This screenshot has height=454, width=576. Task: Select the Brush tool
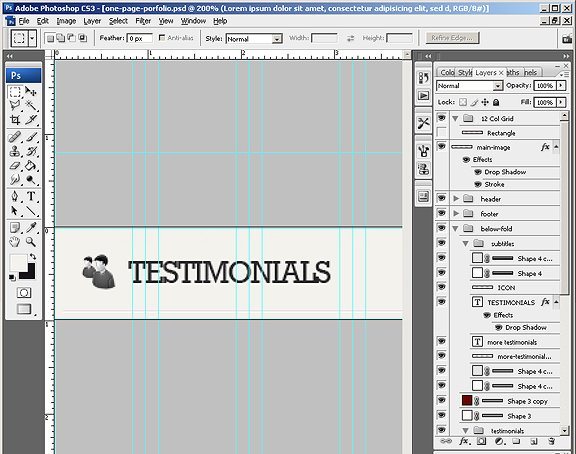tap(31, 137)
